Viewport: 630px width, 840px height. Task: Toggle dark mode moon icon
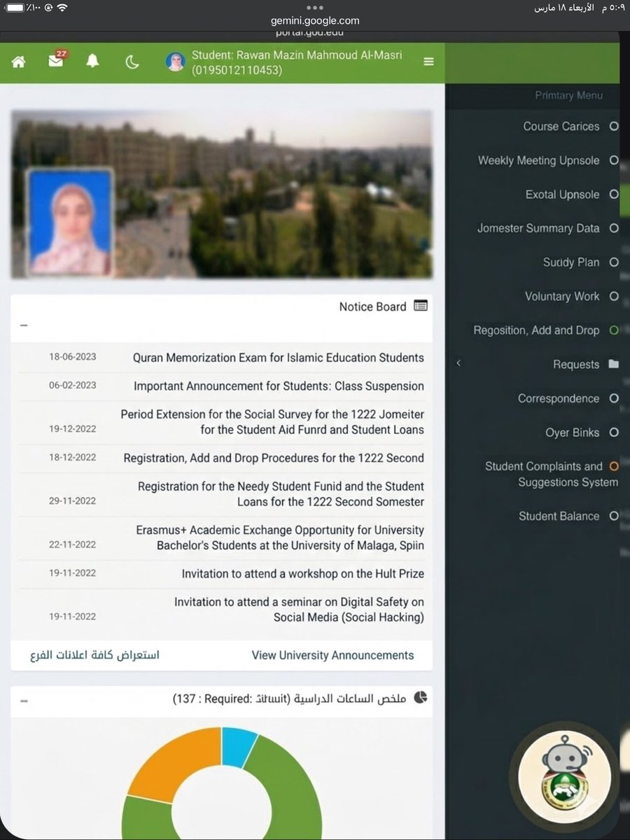point(132,62)
